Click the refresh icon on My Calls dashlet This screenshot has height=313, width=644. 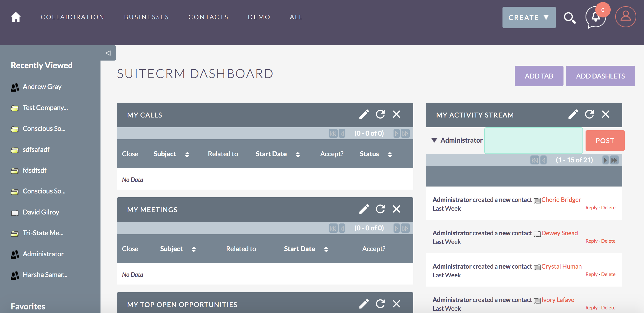(x=380, y=115)
